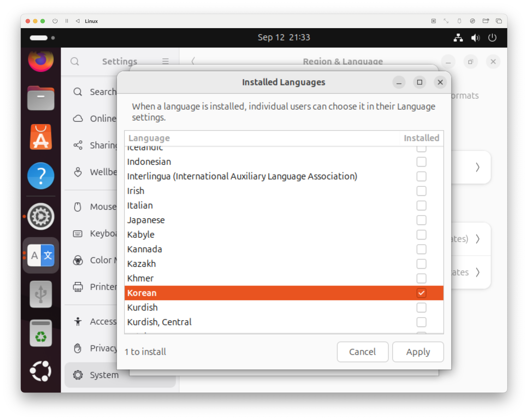Click the VM disc drive icon
This screenshot has width=528, height=420.
472,21
